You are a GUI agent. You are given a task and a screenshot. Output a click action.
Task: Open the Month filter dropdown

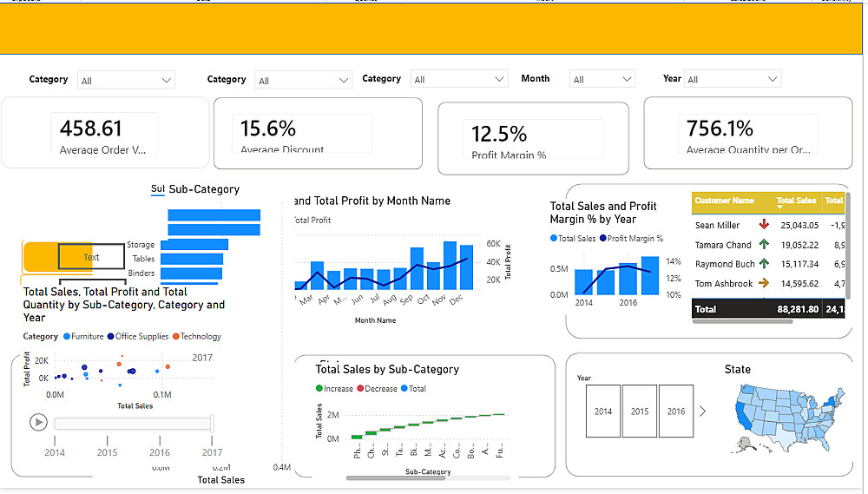(602, 79)
